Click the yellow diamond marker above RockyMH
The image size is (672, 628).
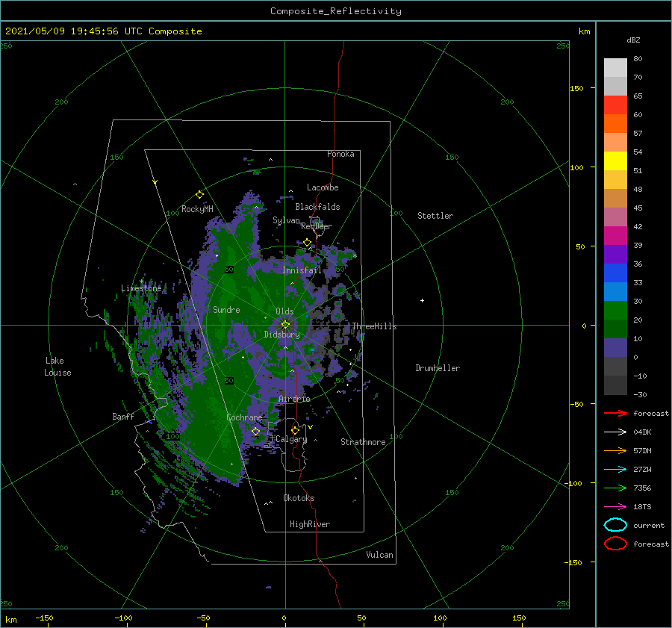199,195
